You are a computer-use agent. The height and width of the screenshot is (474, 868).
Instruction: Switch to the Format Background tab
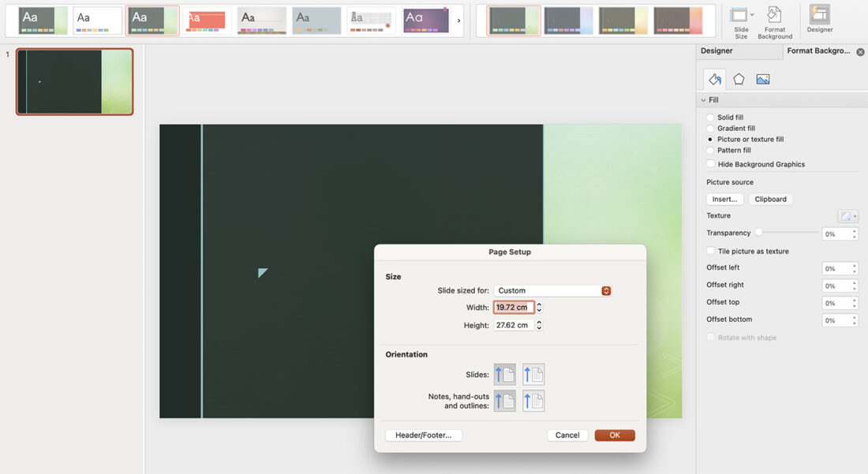click(817, 50)
